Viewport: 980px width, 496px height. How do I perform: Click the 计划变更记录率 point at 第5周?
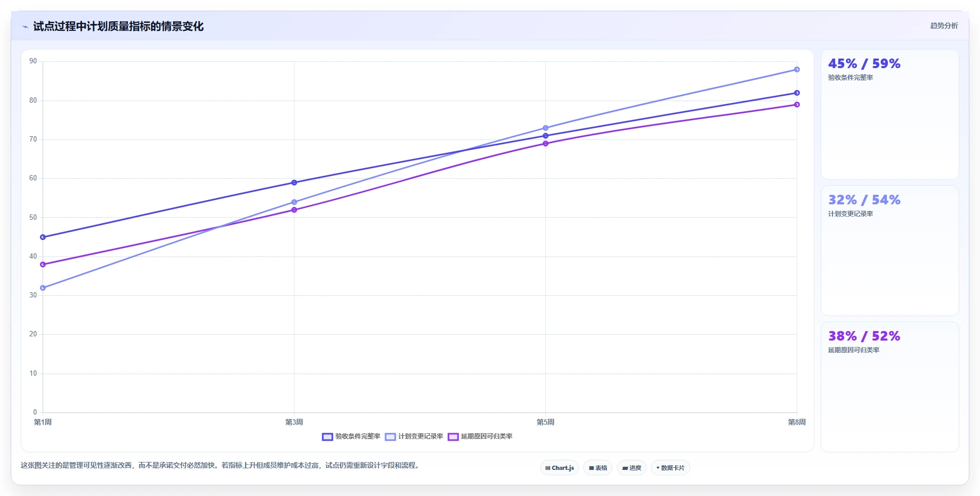545,128
